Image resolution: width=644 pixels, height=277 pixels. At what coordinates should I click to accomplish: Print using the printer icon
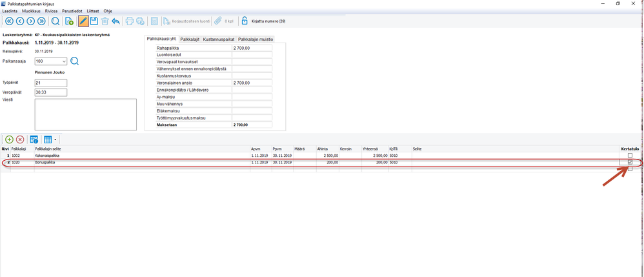(130, 21)
